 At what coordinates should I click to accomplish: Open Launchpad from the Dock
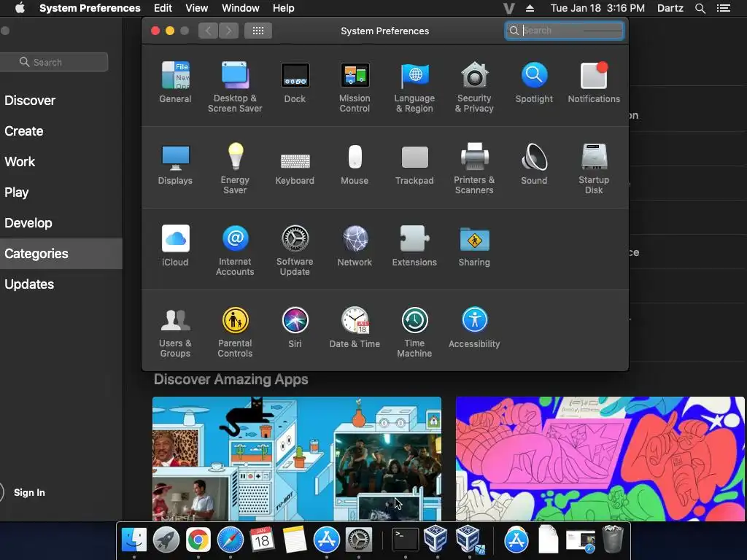pos(166,540)
